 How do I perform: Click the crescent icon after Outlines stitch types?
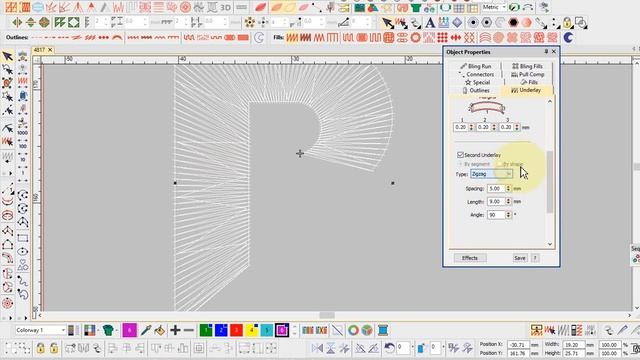259,38
